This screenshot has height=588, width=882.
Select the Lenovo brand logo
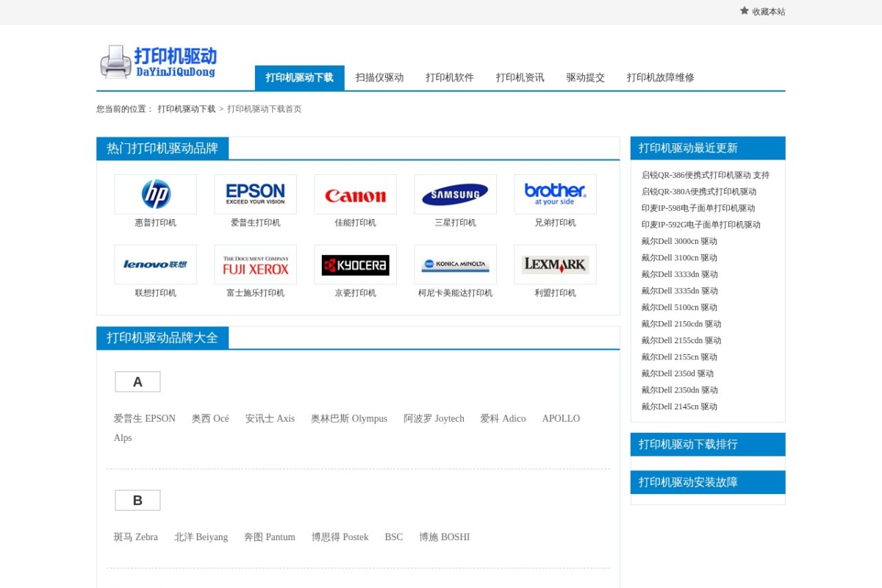point(156,265)
